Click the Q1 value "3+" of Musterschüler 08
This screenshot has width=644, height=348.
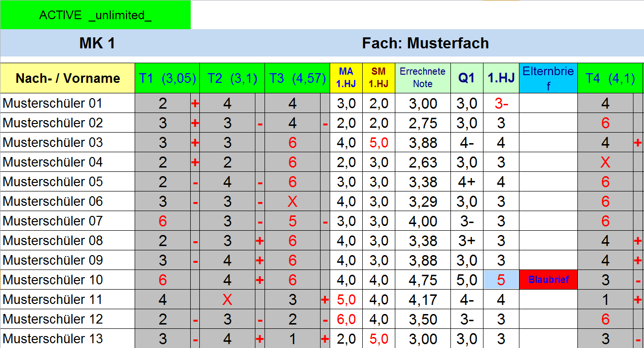tap(467, 241)
